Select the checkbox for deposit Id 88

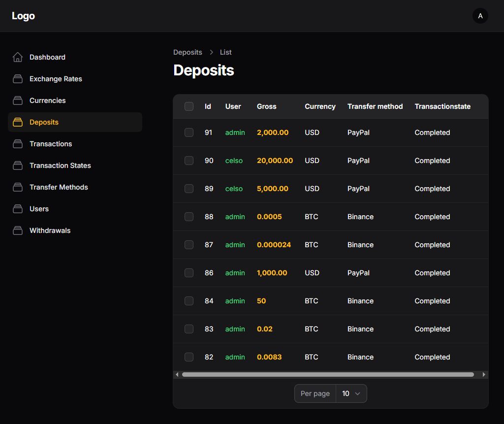tap(189, 217)
